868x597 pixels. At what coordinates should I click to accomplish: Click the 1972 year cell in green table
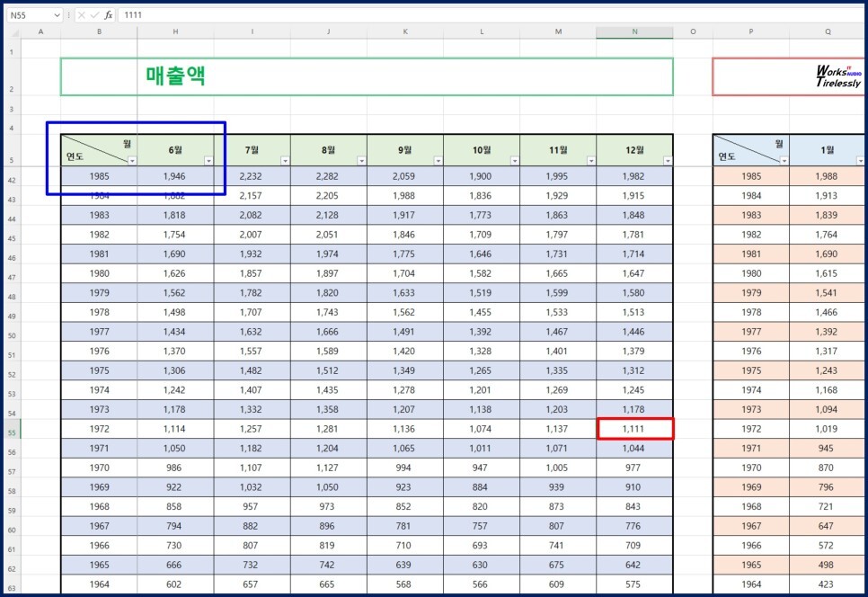pos(99,429)
